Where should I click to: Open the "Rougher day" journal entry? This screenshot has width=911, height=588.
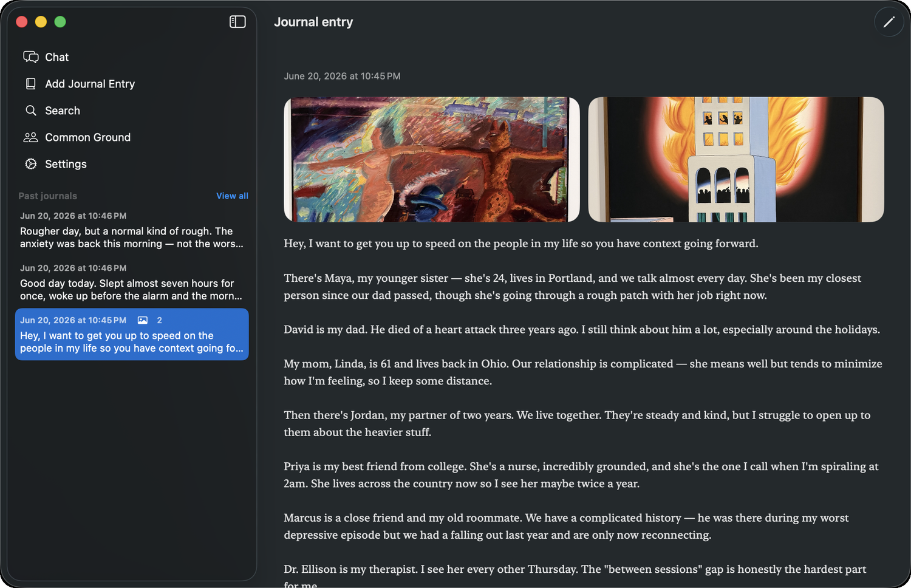132,230
